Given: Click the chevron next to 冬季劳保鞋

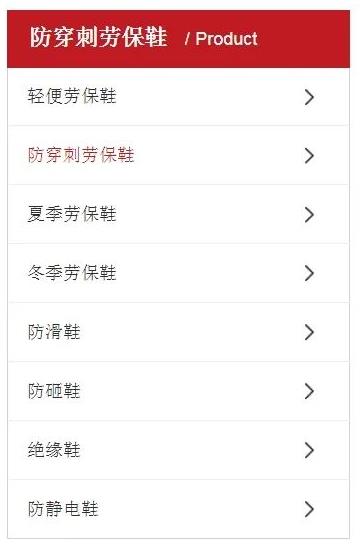Looking at the screenshot, I should [309, 273].
